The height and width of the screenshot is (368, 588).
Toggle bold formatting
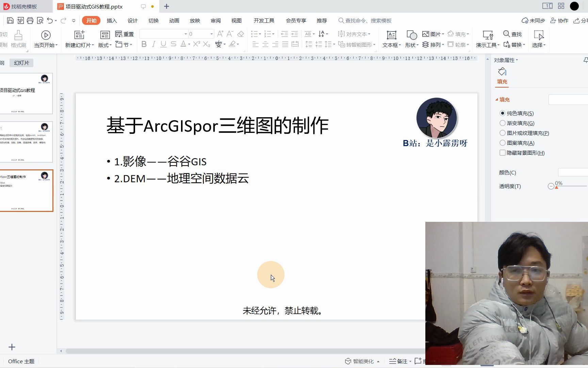[x=144, y=44]
